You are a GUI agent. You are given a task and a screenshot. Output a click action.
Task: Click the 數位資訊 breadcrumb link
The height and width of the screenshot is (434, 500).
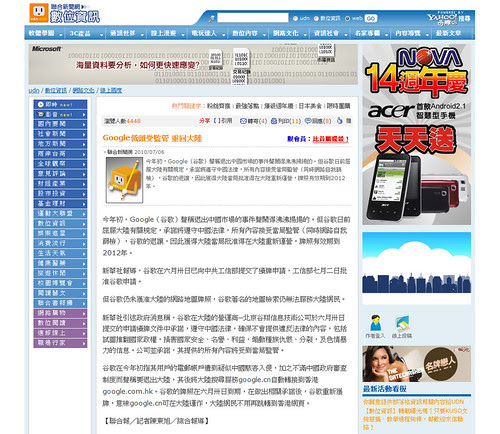click(56, 90)
